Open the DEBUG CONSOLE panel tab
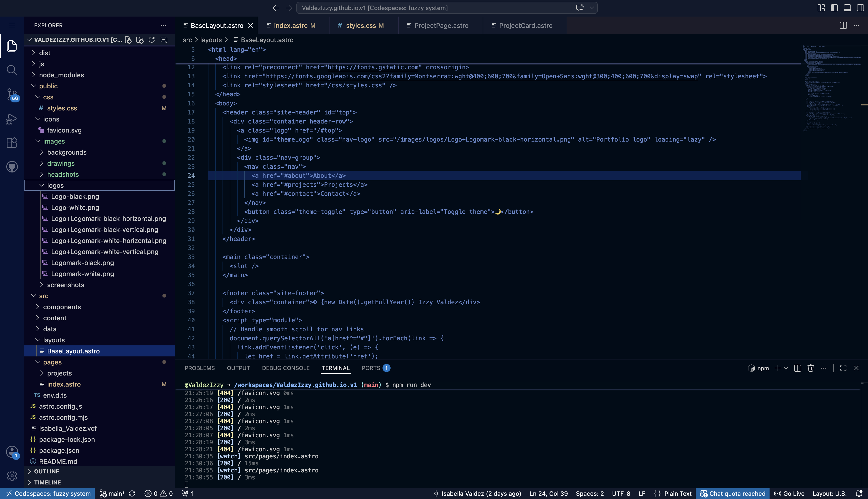 pyautogui.click(x=286, y=368)
